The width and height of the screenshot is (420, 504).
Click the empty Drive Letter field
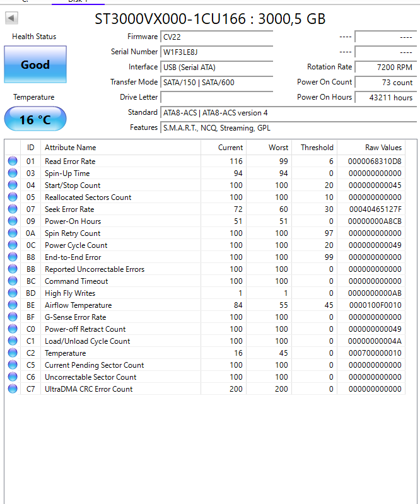[216, 97]
